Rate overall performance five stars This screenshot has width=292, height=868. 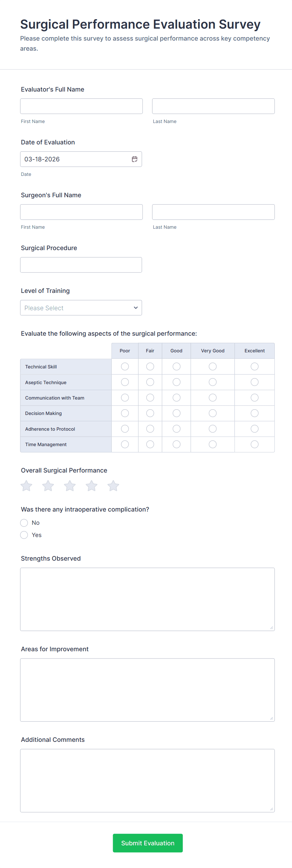[x=113, y=485]
